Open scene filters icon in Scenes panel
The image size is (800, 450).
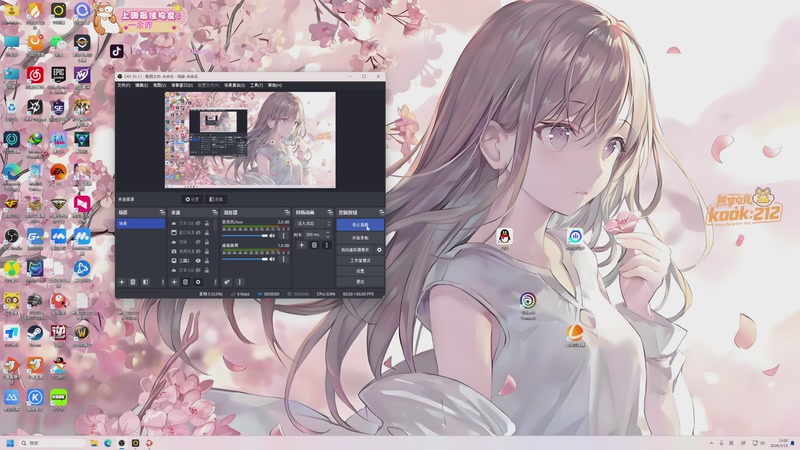click(x=145, y=282)
